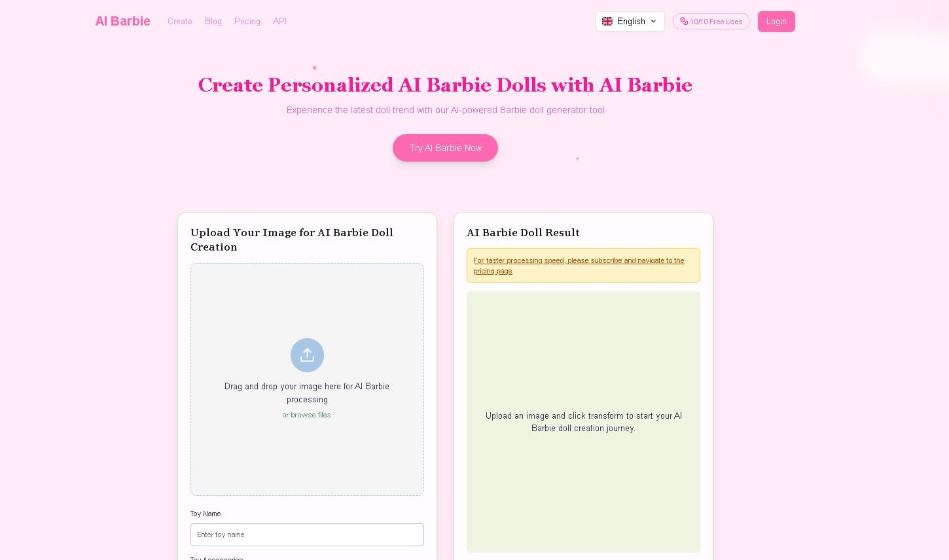Image resolution: width=949 pixels, height=560 pixels.
Task: Visit the API documentation link
Action: 279,21
